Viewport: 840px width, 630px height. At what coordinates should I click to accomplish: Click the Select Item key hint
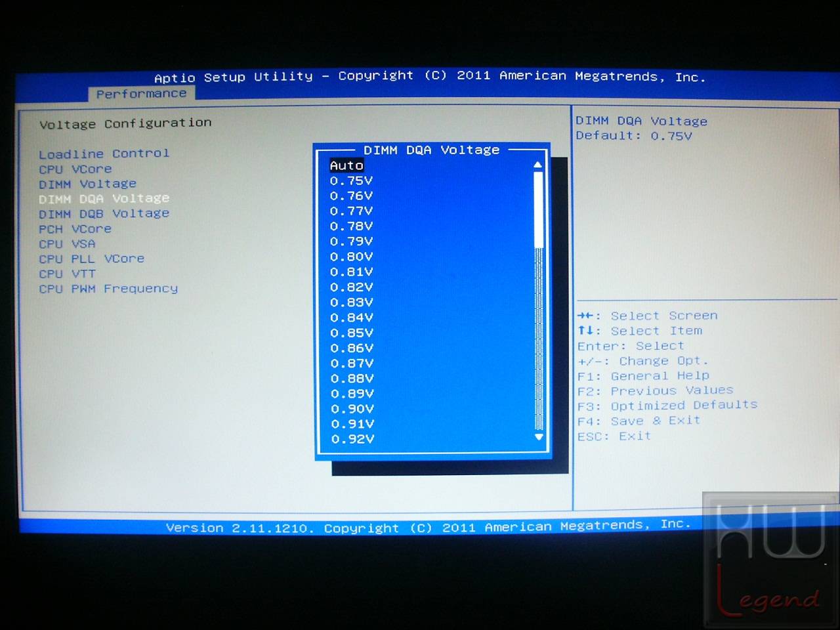pos(640,331)
